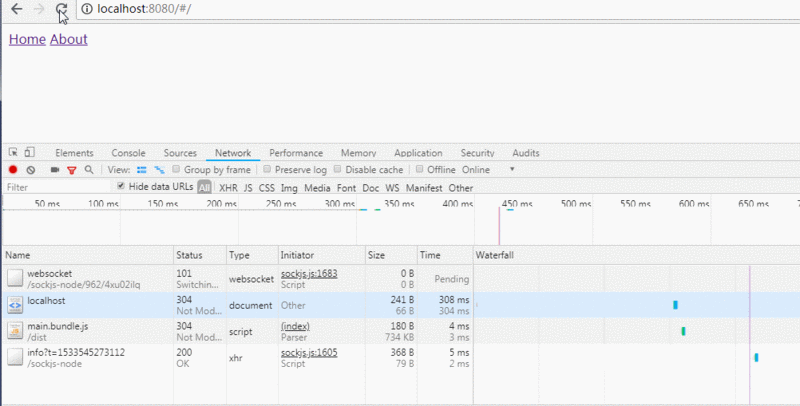Select the Network tab
This screenshot has height=406, width=800.
[233, 153]
